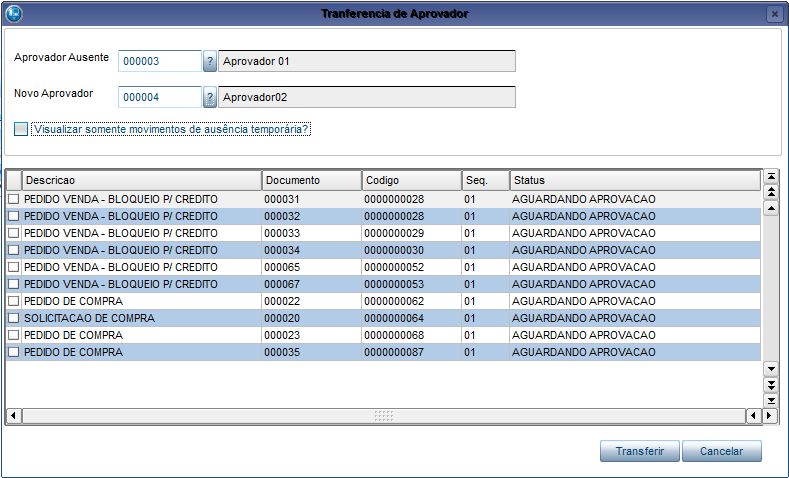This screenshot has height=478, width=789.
Task: Page down with double down arrow
Action: (x=770, y=384)
